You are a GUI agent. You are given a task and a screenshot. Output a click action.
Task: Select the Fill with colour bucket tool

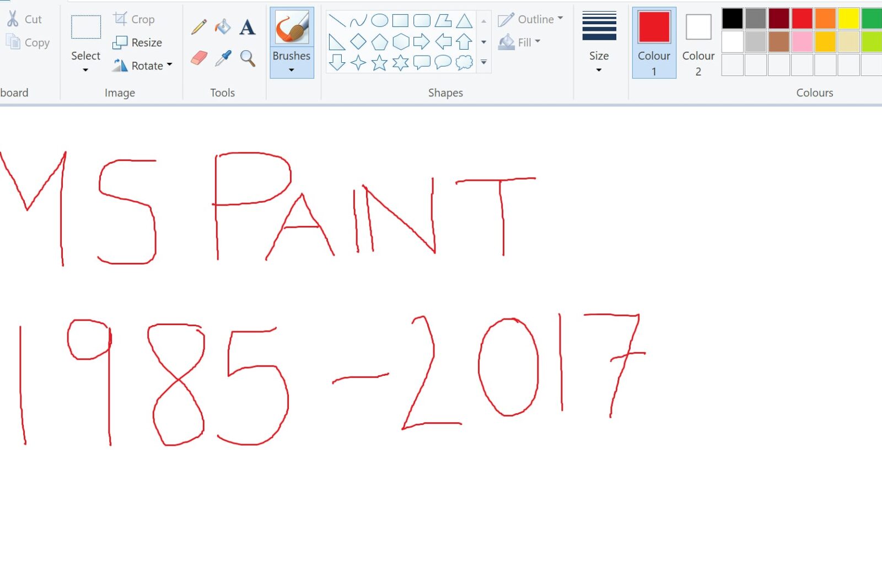[x=223, y=26]
